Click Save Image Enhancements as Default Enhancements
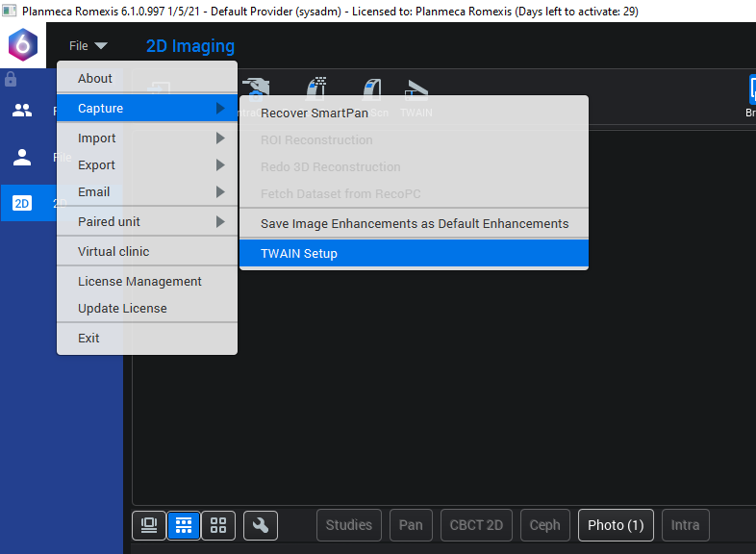 tap(415, 224)
